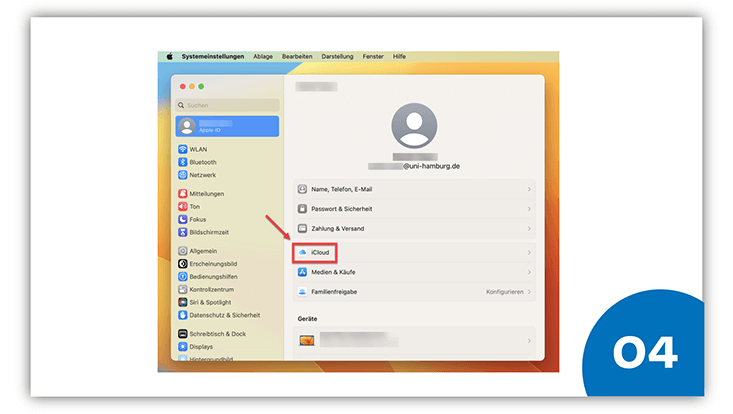Viewport: 733px width, 414px height.
Task: Open Medien & Käufe settings
Action: pos(414,272)
